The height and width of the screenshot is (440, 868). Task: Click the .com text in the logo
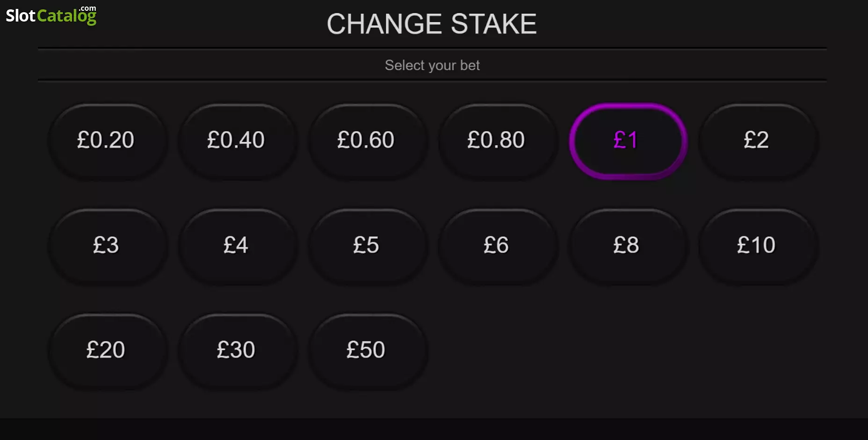click(87, 8)
